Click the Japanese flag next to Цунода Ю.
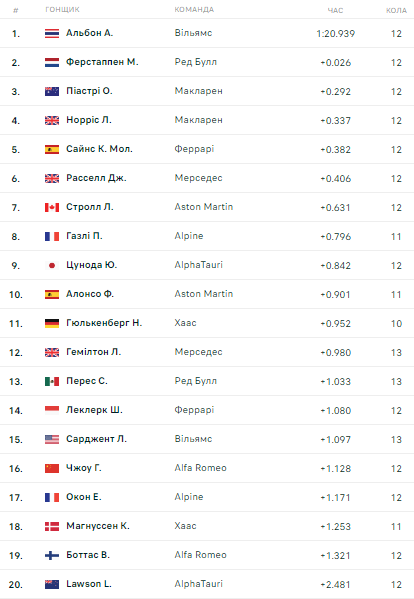The height and width of the screenshot is (599, 414). (52, 266)
